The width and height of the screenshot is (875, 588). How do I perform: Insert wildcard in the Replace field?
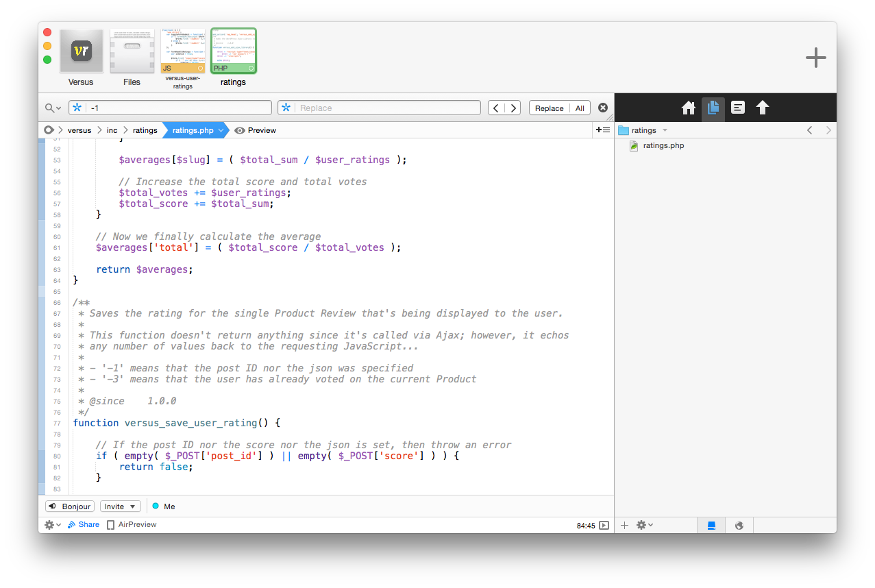point(286,108)
